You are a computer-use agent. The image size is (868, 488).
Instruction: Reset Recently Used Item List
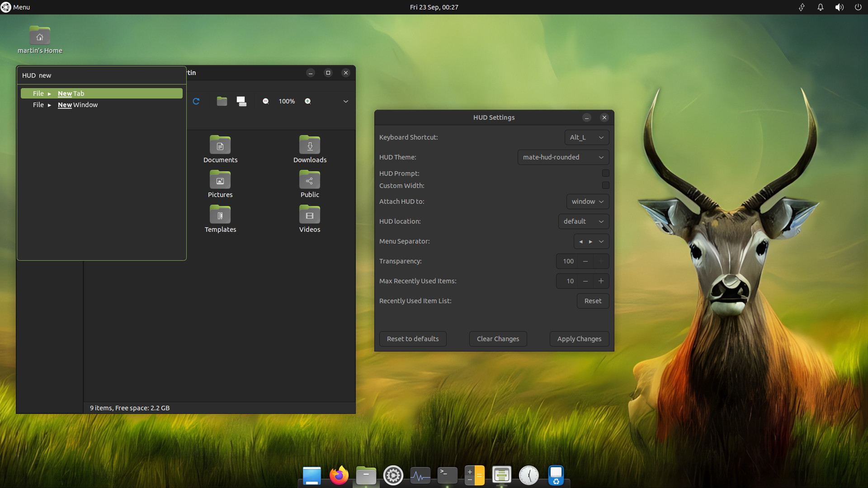pyautogui.click(x=593, y=300)
